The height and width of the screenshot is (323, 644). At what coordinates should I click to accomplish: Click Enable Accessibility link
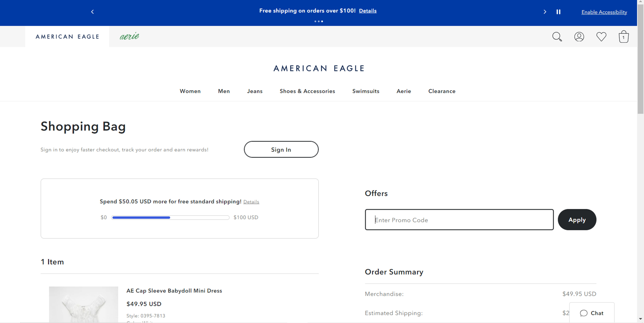click(x=604, y=12)
